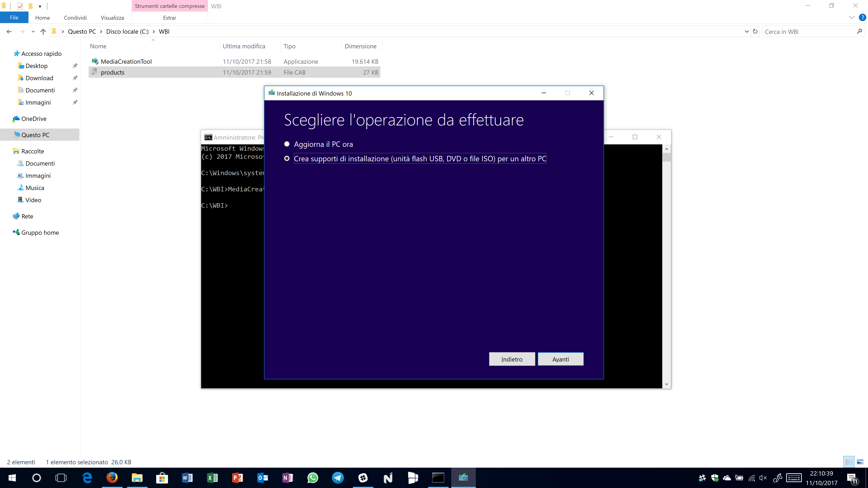Launch Microsoft Edge from taskbar

coord(87,478)
